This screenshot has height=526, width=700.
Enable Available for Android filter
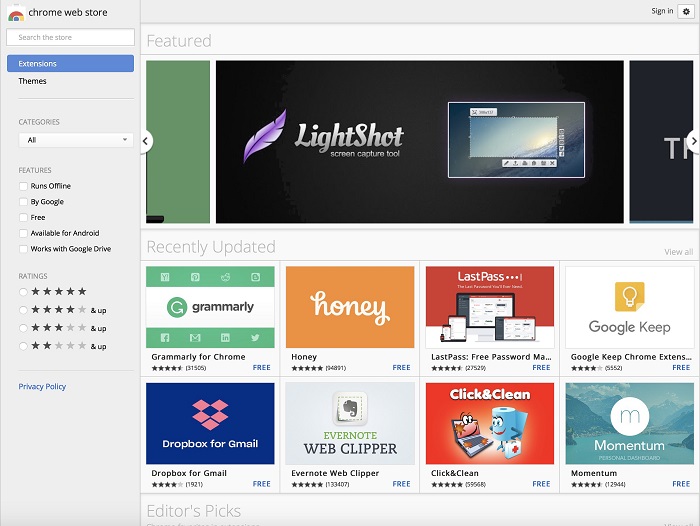[x=23, y=233]
